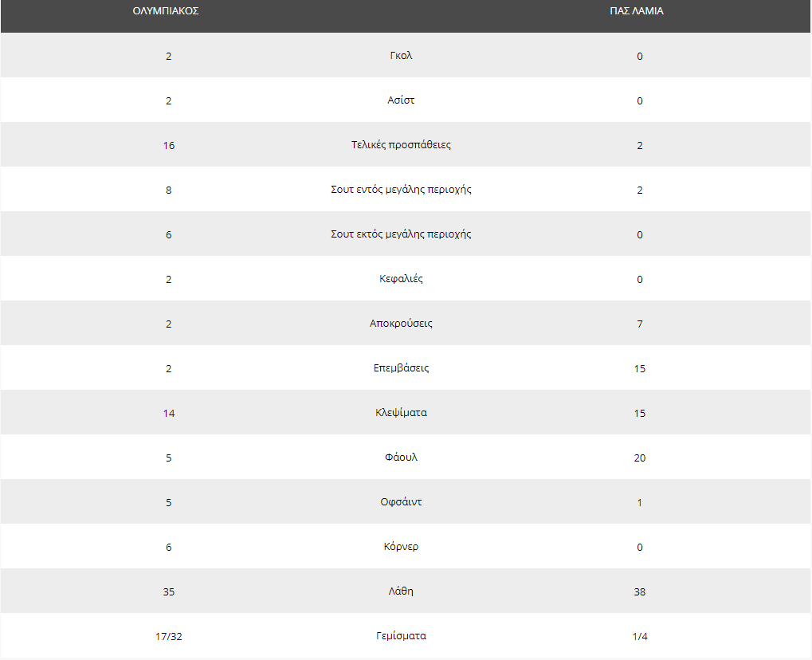Select the Γεμίσματα row label
The height and width of the screenshot is (660, 812).
tap(401, 635)
